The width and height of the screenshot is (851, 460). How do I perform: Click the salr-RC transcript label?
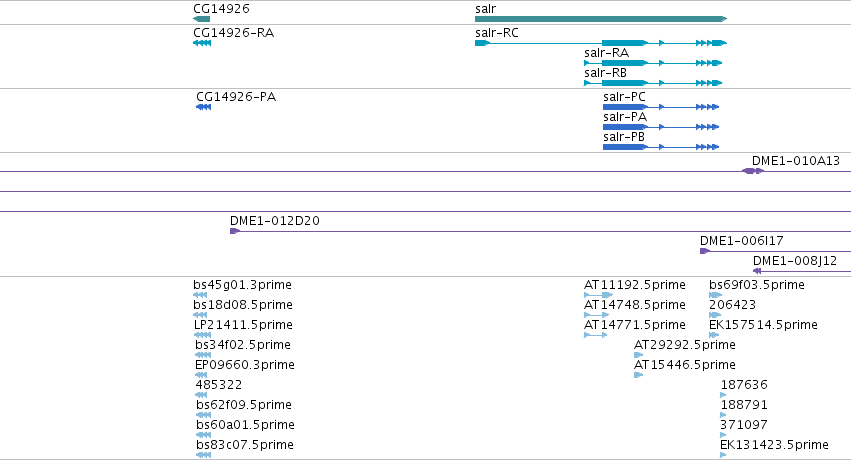[497, 33]
